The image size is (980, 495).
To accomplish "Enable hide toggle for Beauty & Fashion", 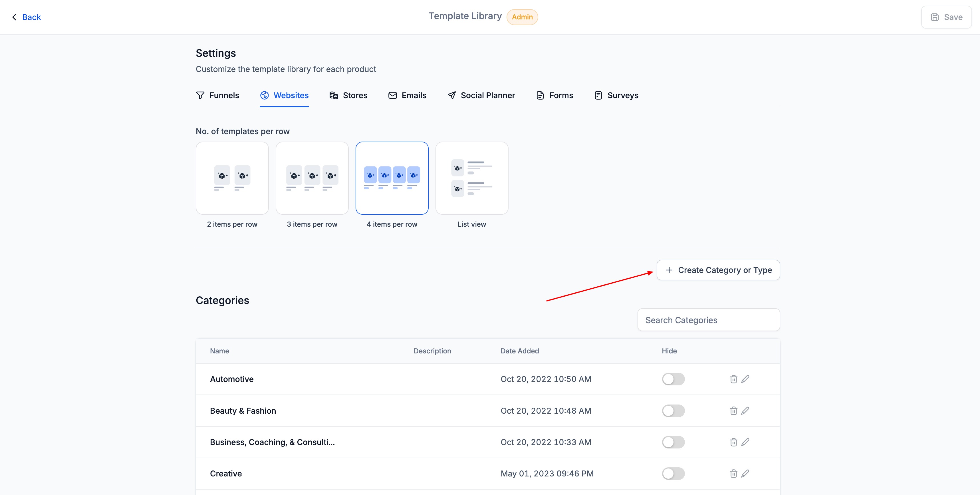I will [673, 411].
